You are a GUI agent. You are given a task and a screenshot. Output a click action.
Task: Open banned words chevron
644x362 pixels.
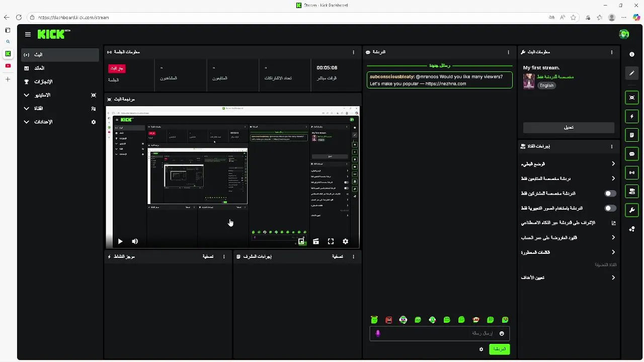(613, 252)
